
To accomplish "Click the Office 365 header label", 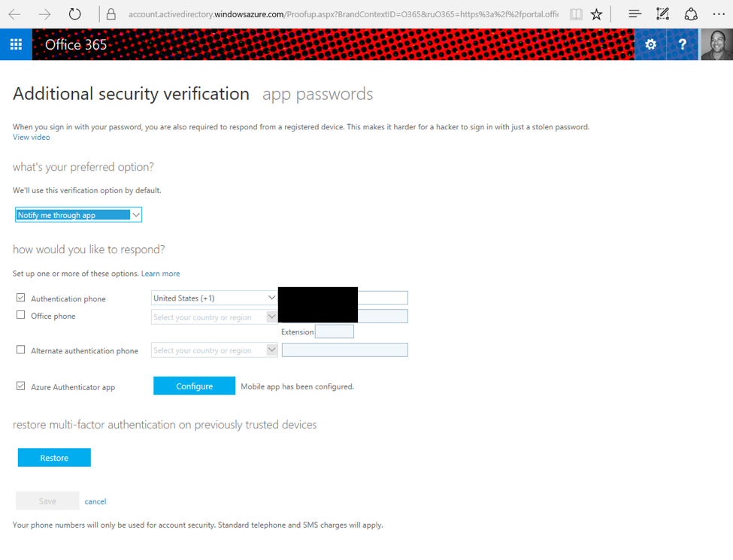I will coord(75,44).
